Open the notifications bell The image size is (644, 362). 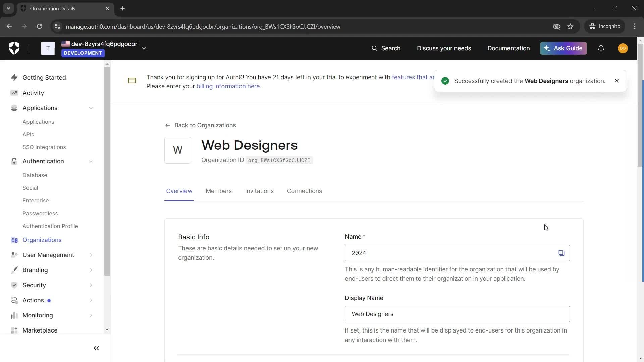[601, 48]
